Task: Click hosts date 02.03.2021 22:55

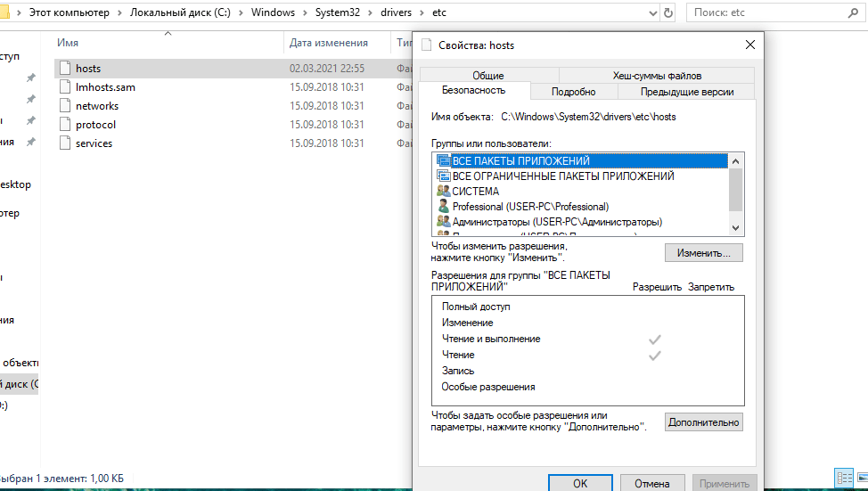Action: tap(326, 68)
